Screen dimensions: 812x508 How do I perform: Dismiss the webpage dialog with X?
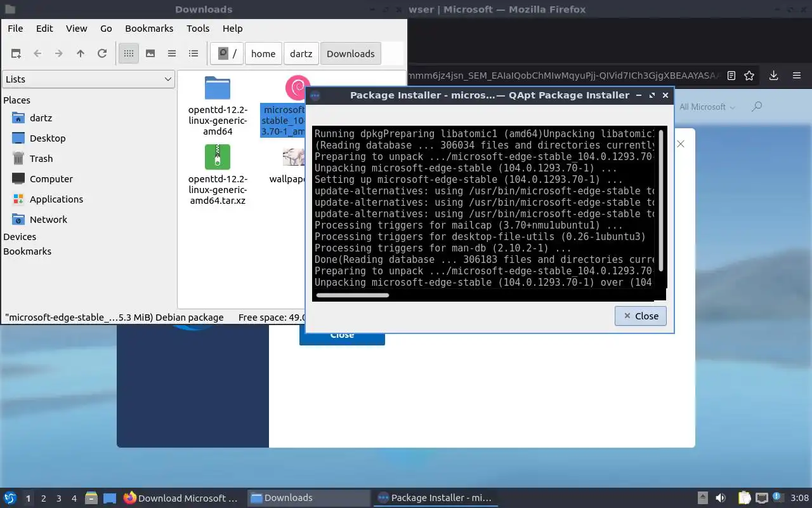681,144
